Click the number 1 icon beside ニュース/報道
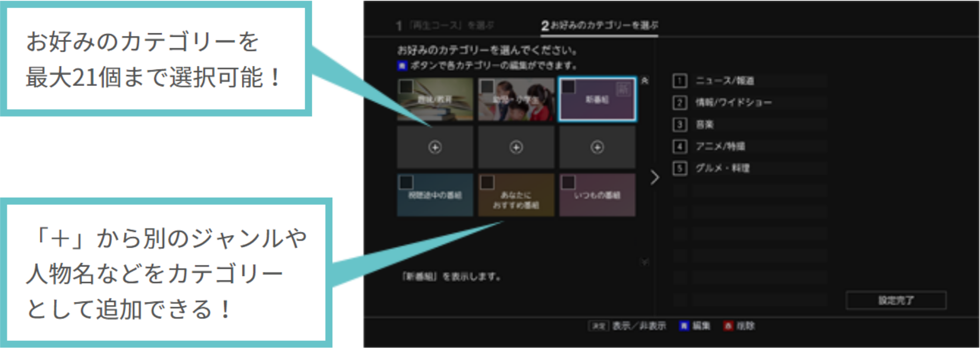Screen dimensions: 980x348 [x=680, y=81]
